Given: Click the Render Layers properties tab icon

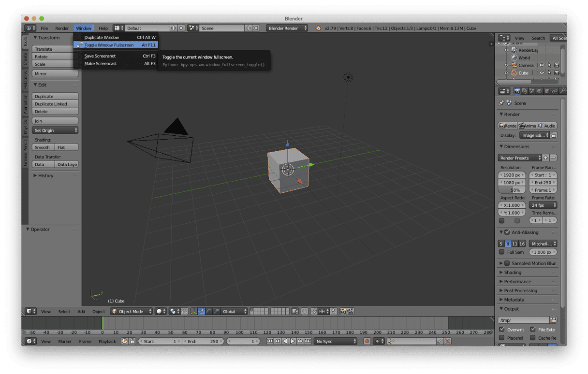Looking at the screenshot, I should pos(524,91).
